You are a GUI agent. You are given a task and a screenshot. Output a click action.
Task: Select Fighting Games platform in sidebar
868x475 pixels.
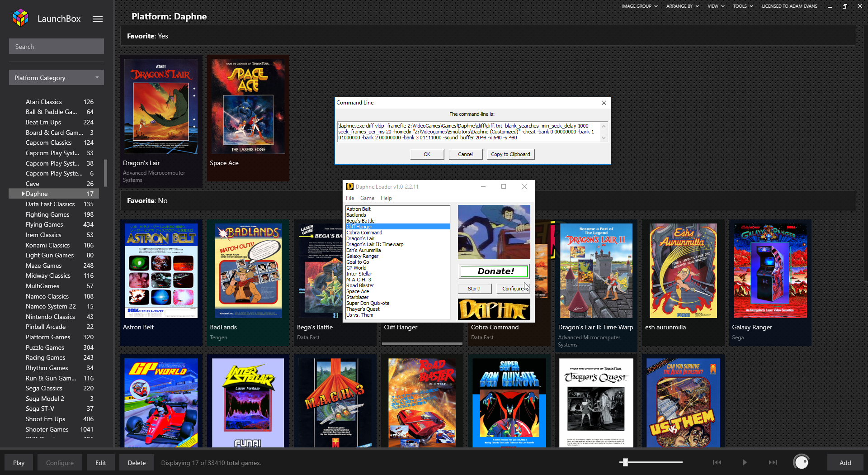point(54,214)
